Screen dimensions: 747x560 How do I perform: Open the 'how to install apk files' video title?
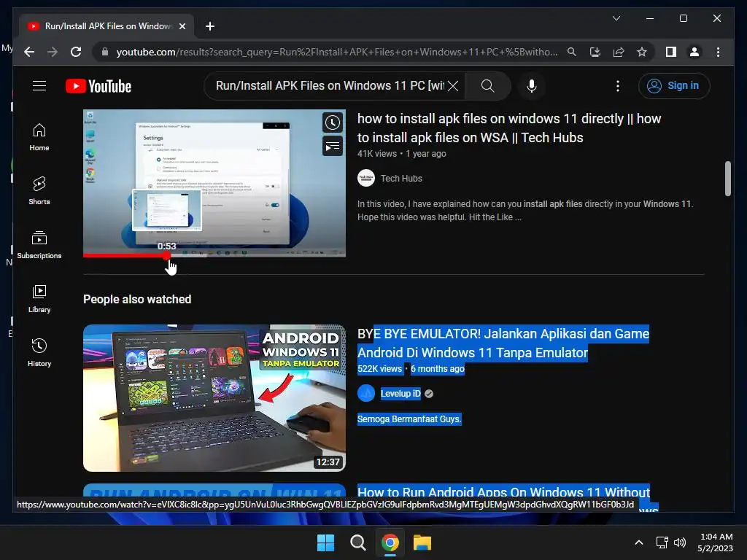508,128
